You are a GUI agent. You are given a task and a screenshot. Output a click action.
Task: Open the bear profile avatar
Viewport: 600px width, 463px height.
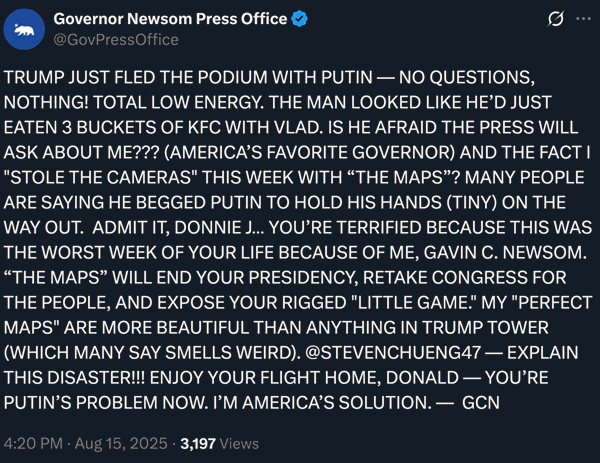28,30
